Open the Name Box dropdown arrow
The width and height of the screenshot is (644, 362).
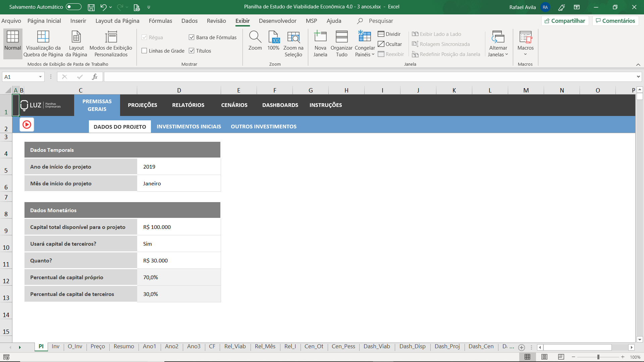(x=40, y=77)
